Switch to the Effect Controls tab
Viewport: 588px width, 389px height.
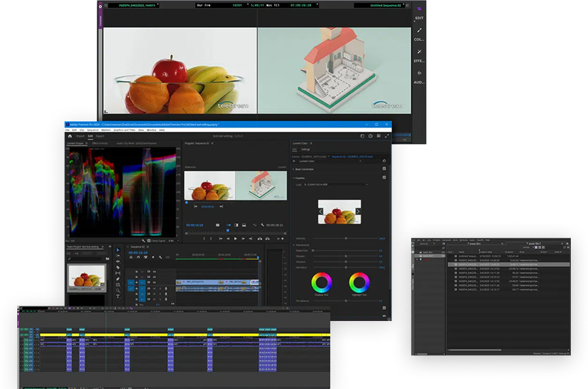[99, 144]
